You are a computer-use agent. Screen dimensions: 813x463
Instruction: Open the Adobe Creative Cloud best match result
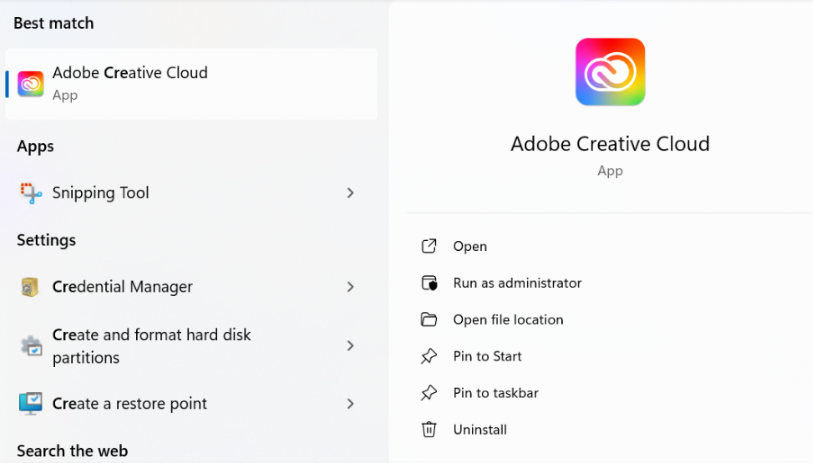[x=191, y=84]
